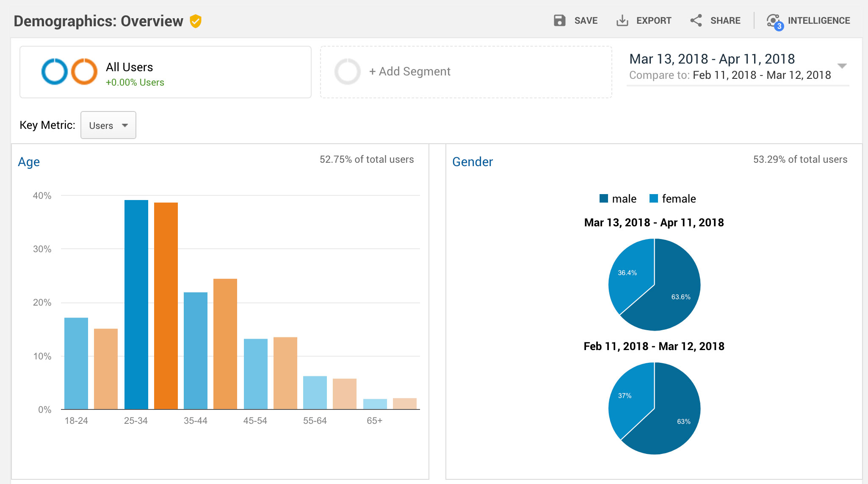The image size is (868, 484).
Task: Click the 25-34 axis label
Action: tap(136, 421)
